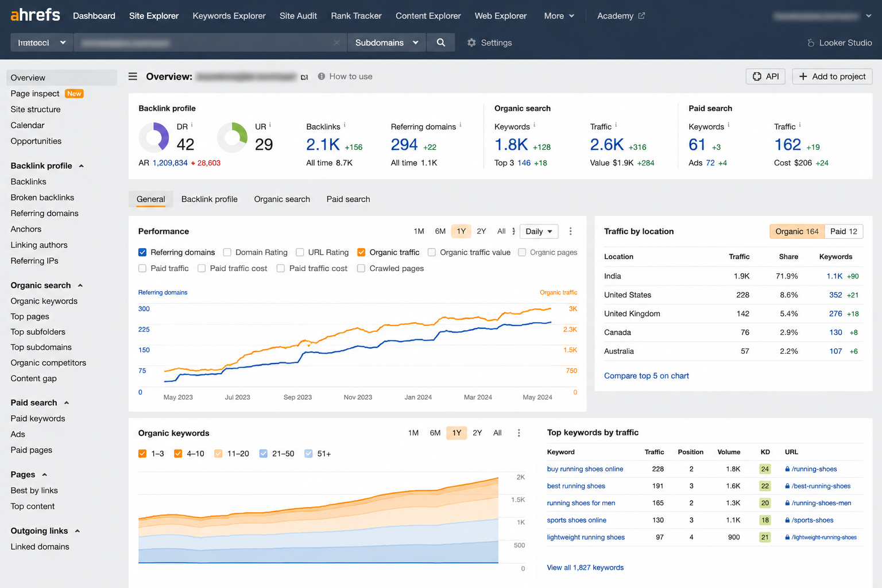Open the Subdomains mode dropdown

pos(387,42)
